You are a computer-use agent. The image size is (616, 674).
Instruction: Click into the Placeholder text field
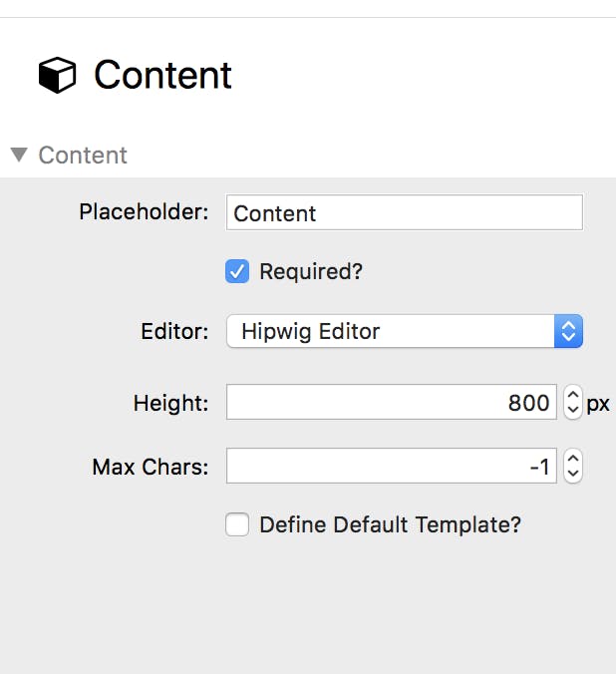[404, 212]
